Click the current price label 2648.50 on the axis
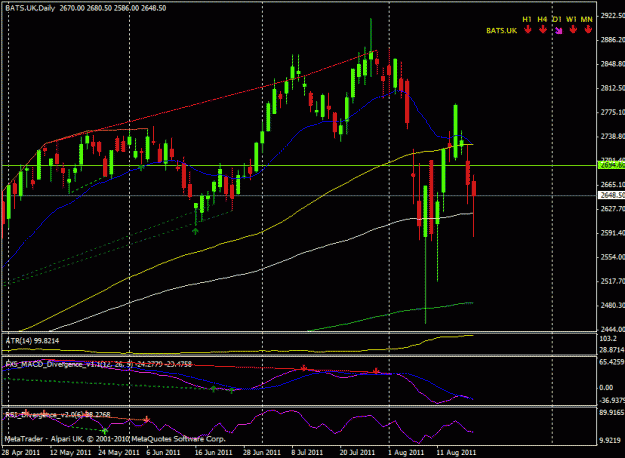 pos(612,195)
